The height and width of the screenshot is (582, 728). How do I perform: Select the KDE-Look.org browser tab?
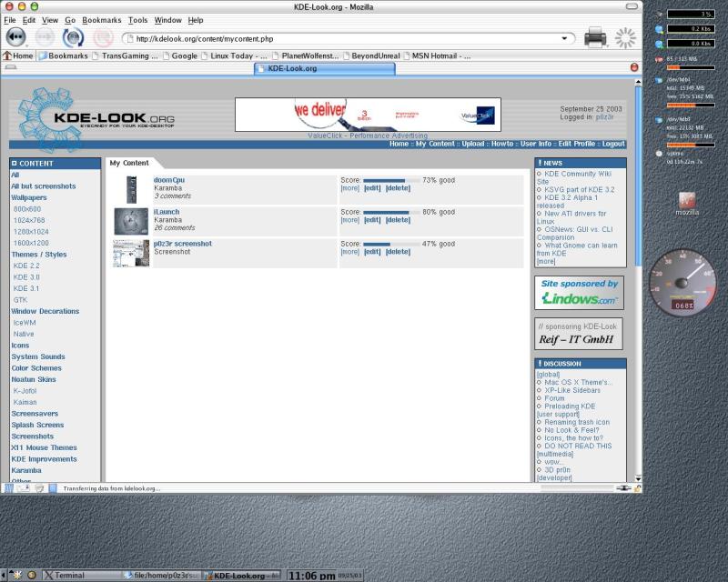(325, 68)
